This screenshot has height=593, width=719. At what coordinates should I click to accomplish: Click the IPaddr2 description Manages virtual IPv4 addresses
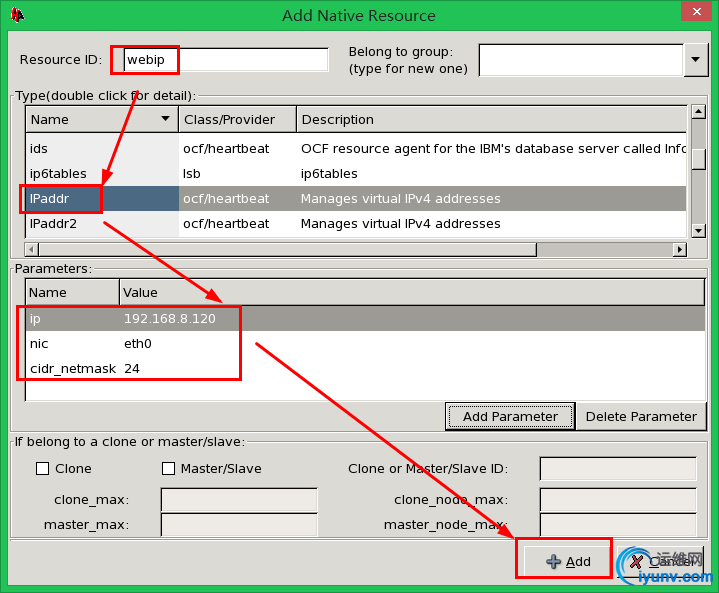coord(400,224)
